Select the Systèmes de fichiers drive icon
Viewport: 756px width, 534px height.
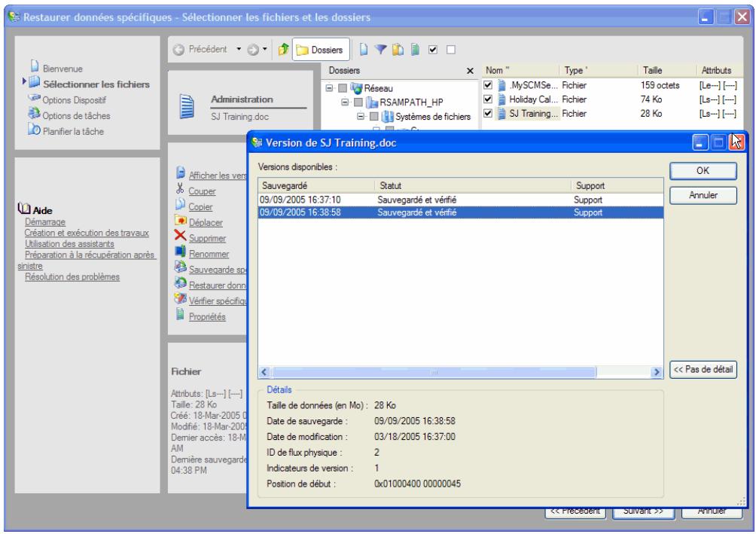click(x=388, y=116)
